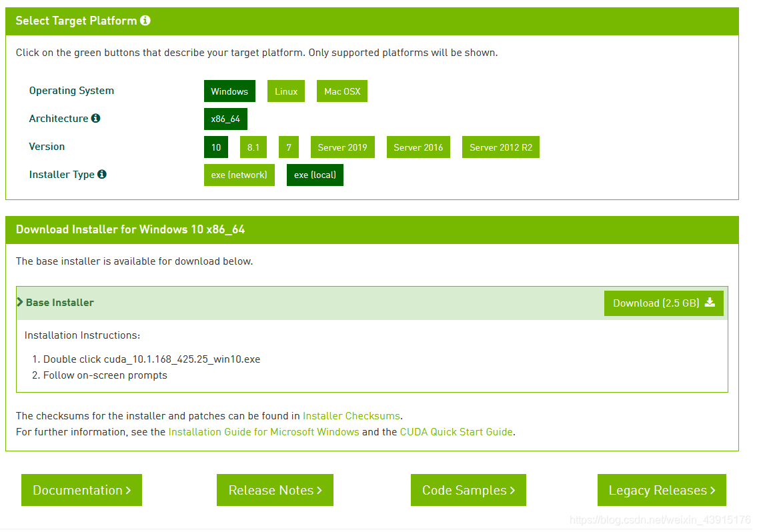Image resolution: width=757 pixels, height=532 pixels.
Task: Open Installation Guide for Microsoft Windows
Action: pos(263,432)
